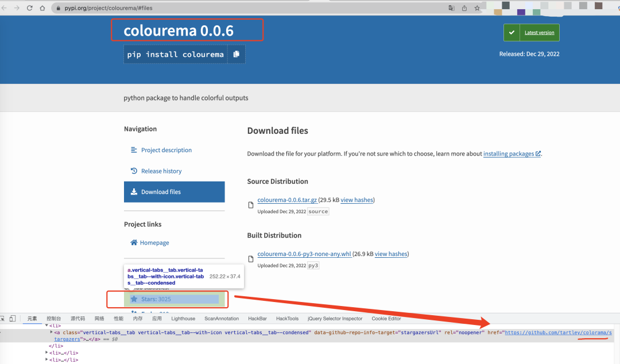Click the file icon beside the whl
The width and height of the screenshot is (620, 364).
[x=251, y=259]
